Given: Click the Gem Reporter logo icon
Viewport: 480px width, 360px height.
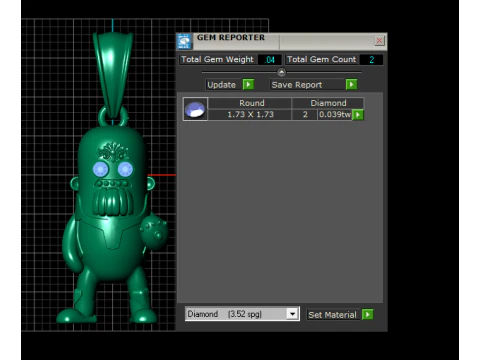Looking at the screenshot, I should pos(184,42).
